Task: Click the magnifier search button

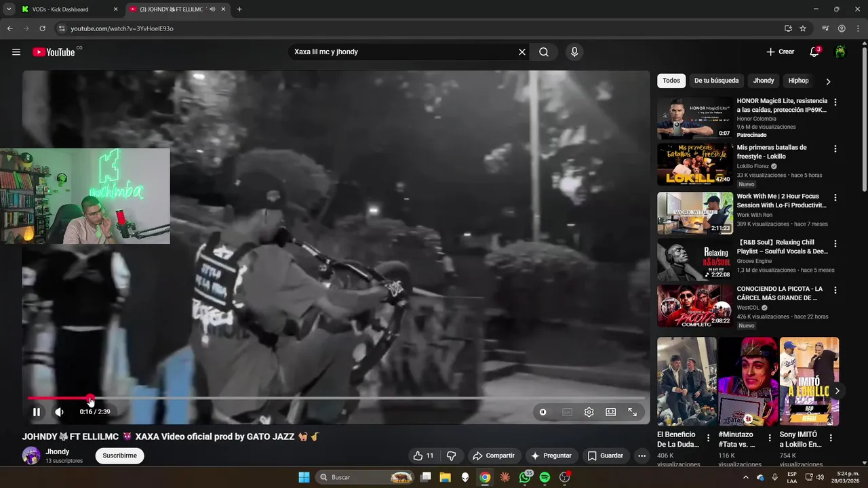Action: coord(544,52)
